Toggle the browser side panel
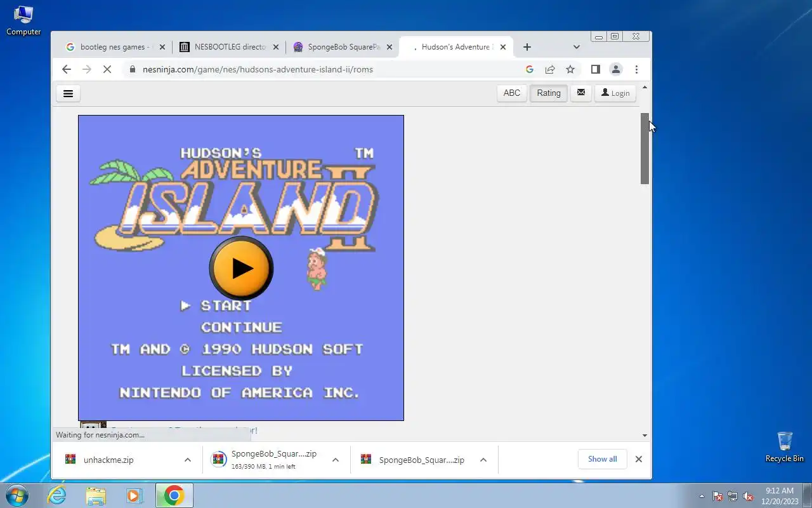 pos(595,69)
